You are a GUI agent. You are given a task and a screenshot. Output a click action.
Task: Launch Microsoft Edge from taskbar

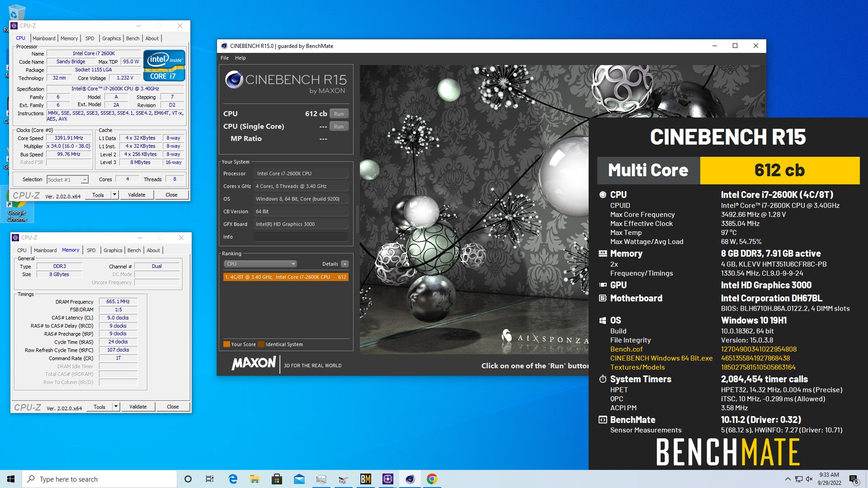click(233, 479)
